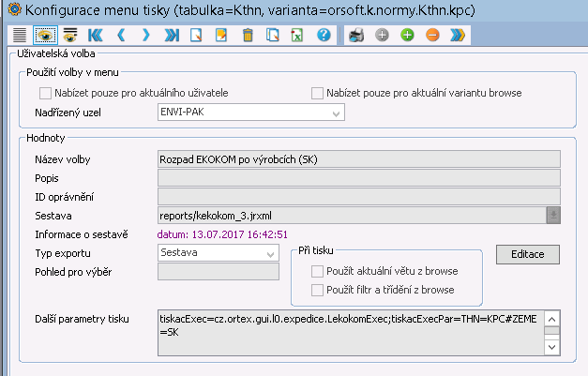The width and height of the screenshot is (588, 376).
Task: Go to the previous record
Action: (x=120, y=36)
